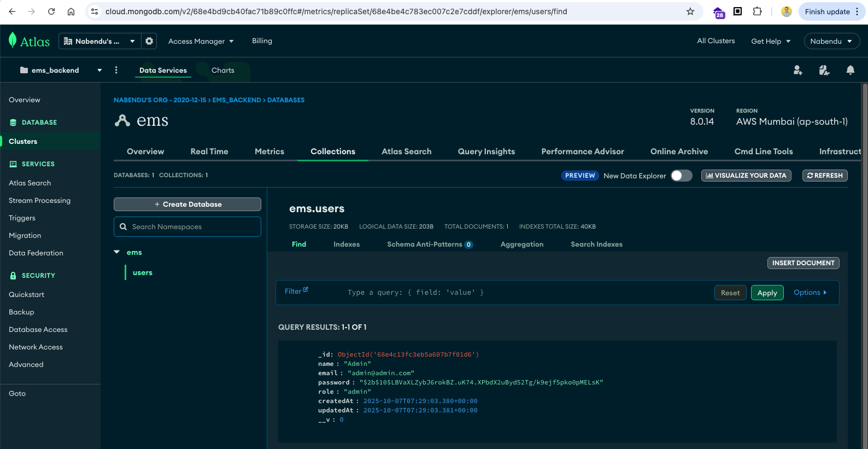868x449 pixels.
Task: Click the ems cluster icon
Action: click(x=122, y=120)
